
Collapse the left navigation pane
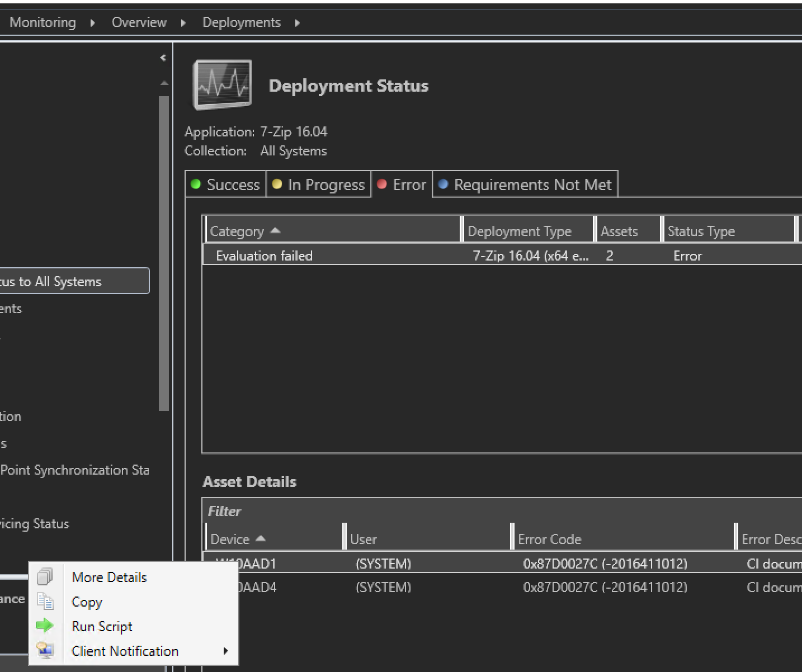(163, 57)
